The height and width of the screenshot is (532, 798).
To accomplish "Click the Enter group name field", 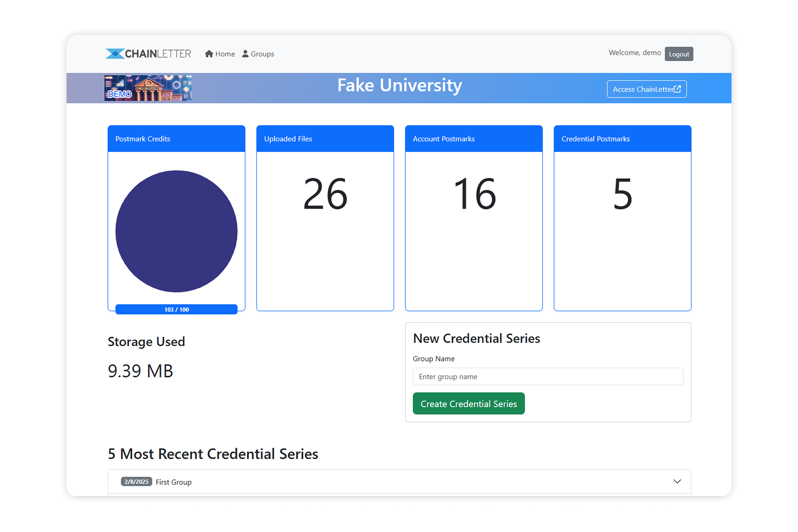I will point(548,376).
